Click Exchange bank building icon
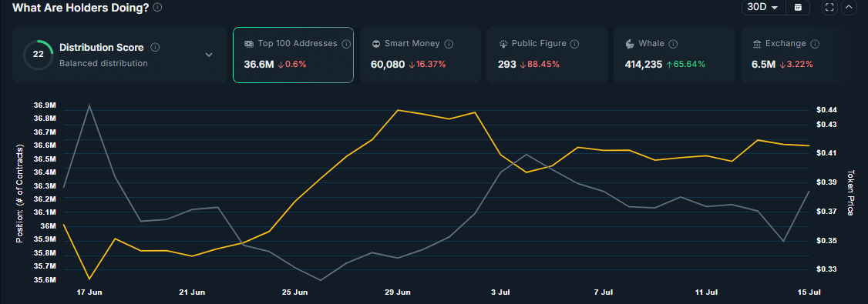Viewport: 868px width, 304px height. pyautogui.click(x=756, y=44)
